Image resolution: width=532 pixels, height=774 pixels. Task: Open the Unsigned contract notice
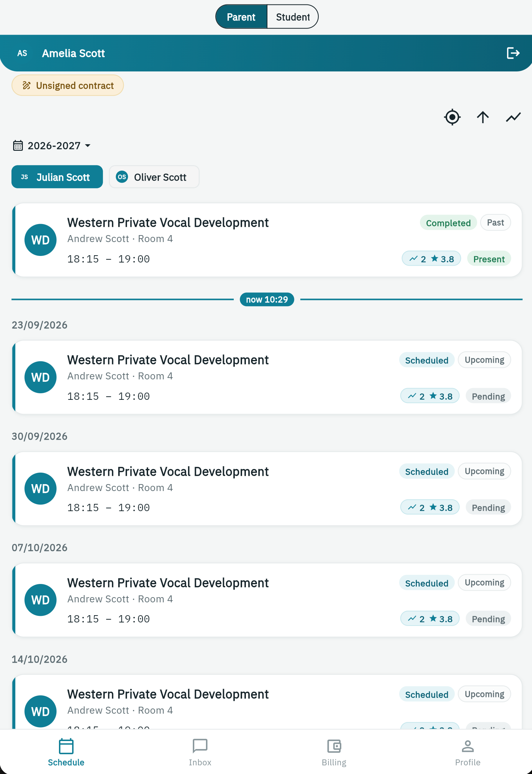coord(68,85)
